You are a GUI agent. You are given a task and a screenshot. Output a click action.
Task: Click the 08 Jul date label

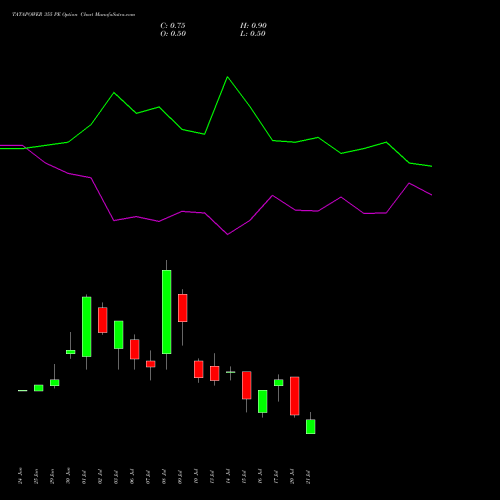(x=165, y=477)
